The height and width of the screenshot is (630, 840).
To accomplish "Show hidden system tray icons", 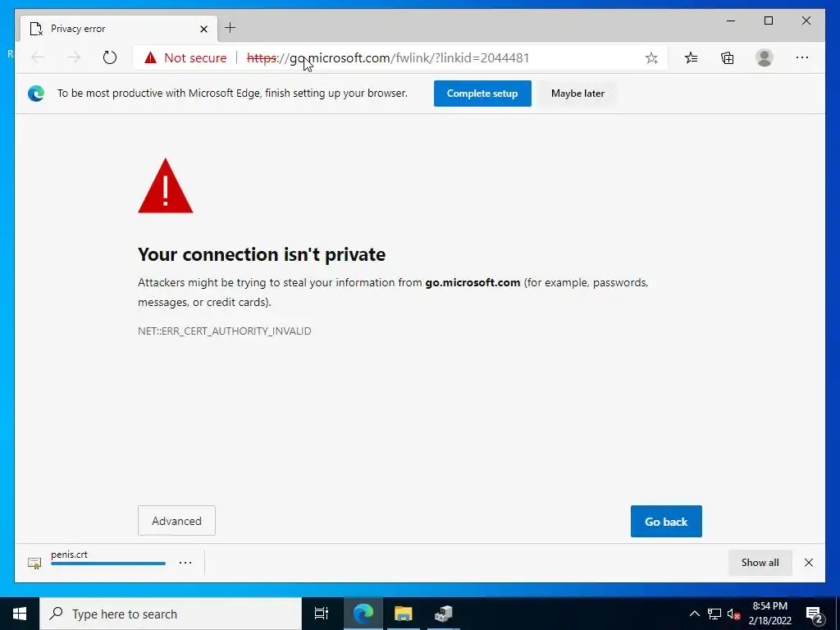I will (x=694, y=614).
